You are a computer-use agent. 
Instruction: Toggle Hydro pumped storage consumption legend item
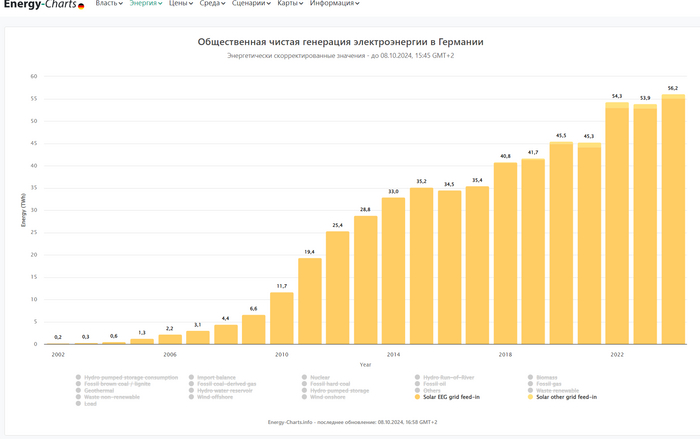click(127, 377)
